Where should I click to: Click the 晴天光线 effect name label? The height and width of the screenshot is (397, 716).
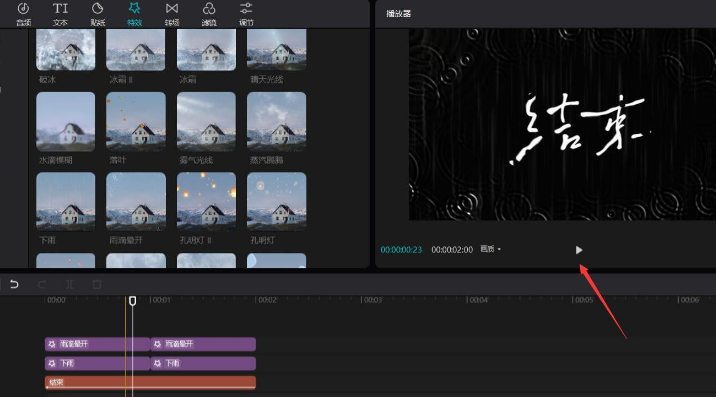267,79
